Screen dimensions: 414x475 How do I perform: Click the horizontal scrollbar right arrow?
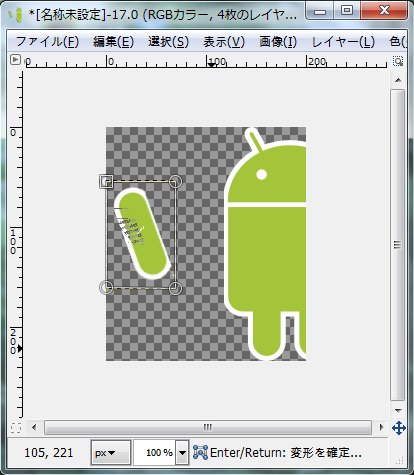(381, 427)
